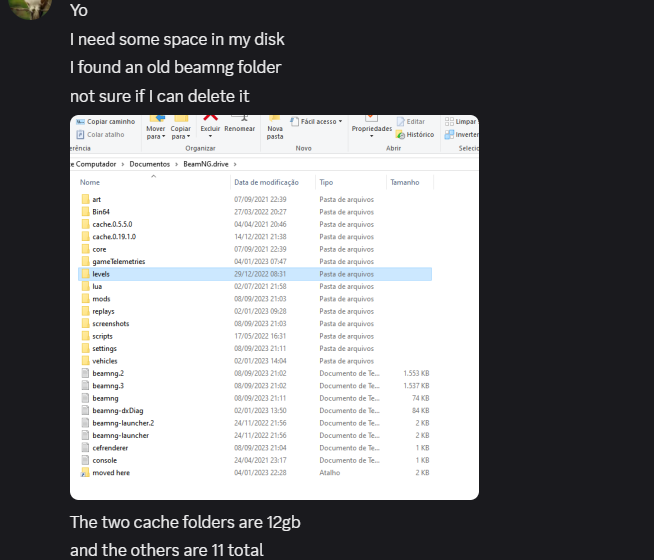Click the file name cefrenderer
This screenshot has width=654, height=560.
[110, 448]
